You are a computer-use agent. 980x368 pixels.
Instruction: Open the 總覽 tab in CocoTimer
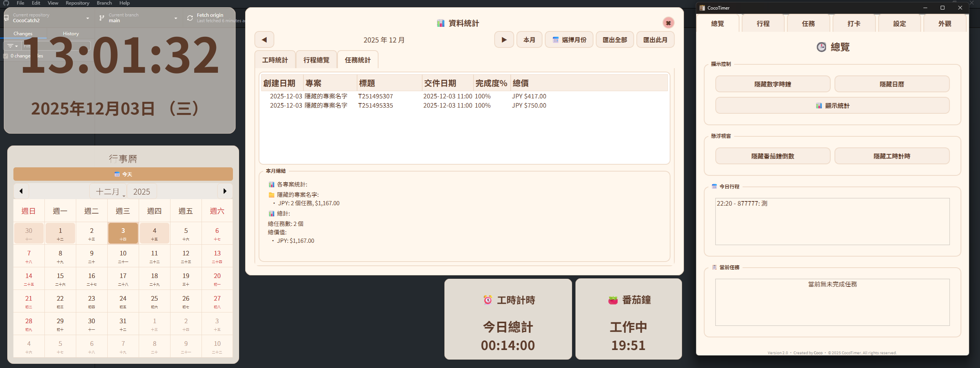pyautogui.click(x=718, y=24)
